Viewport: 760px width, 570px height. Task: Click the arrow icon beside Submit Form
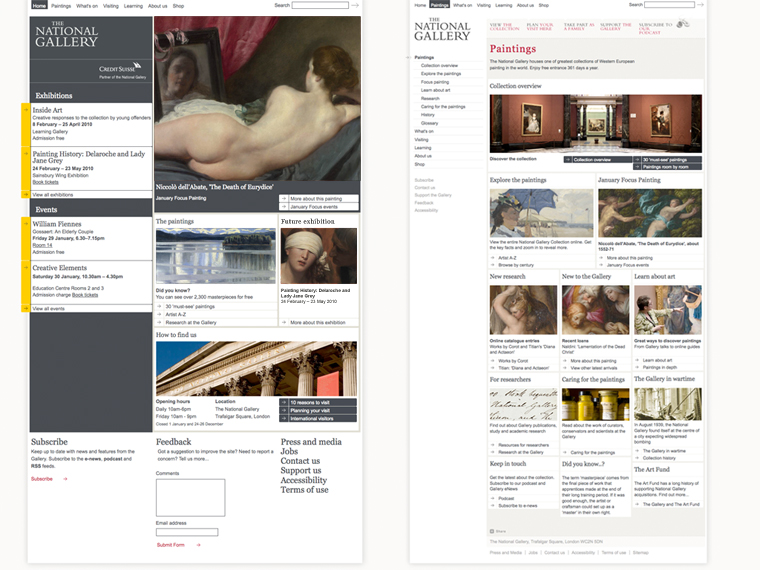[x=198, y=545]
